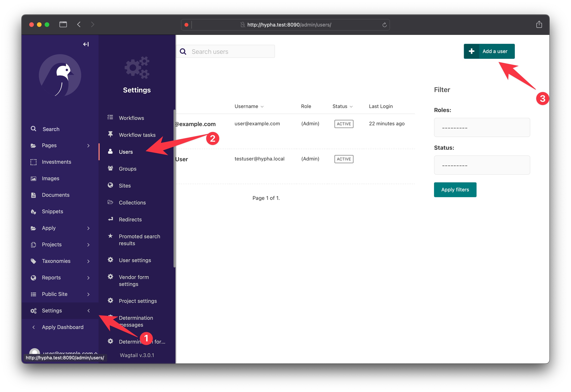Click the Reports globe icon
Image resolution: width=571 pixels, height=392 pixels.
(33, 277)
